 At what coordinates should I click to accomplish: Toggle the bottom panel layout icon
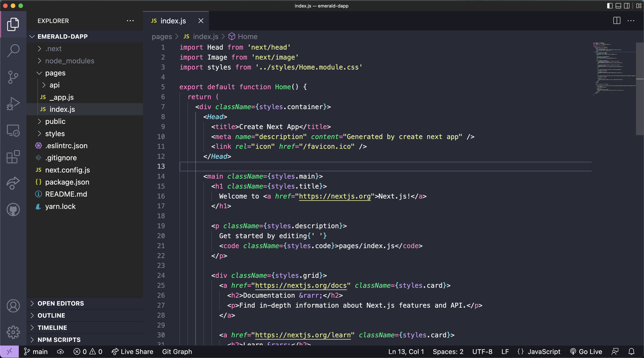click(618, 6)
